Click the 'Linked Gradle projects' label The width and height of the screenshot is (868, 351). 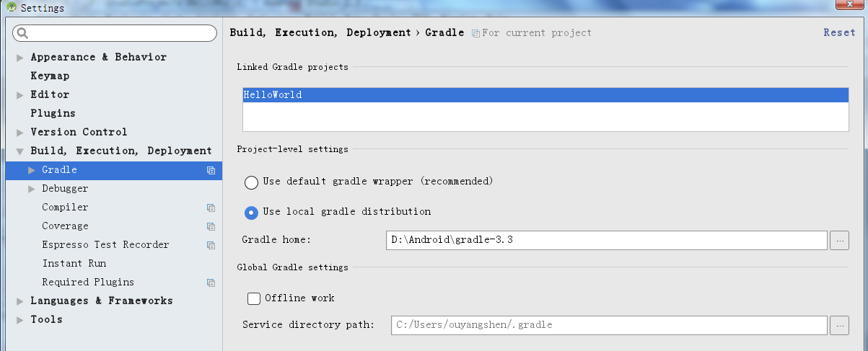click(292, 67)
